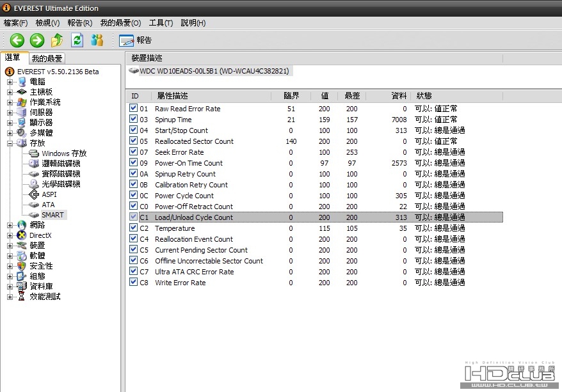
Task: Select the 主機板 motherboard icon
Action: click(x=22, y=92)
